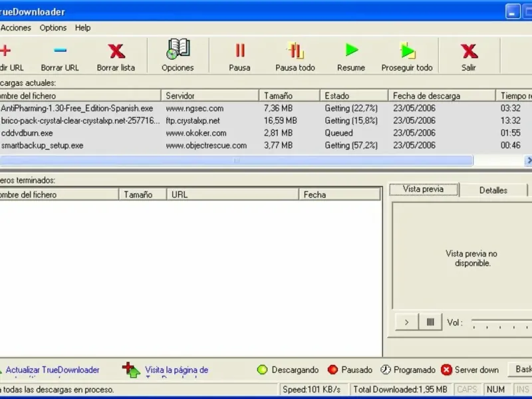Click the Pausa toolbar icon
Viewport: 532px width, 399px height.
(240, 51)
